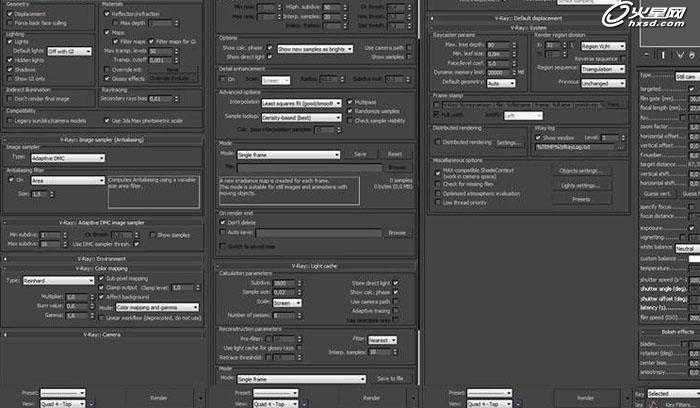Viewport: 700px width, 408px height.
Task: Open Objects settings button
Action: coord(581,171)
